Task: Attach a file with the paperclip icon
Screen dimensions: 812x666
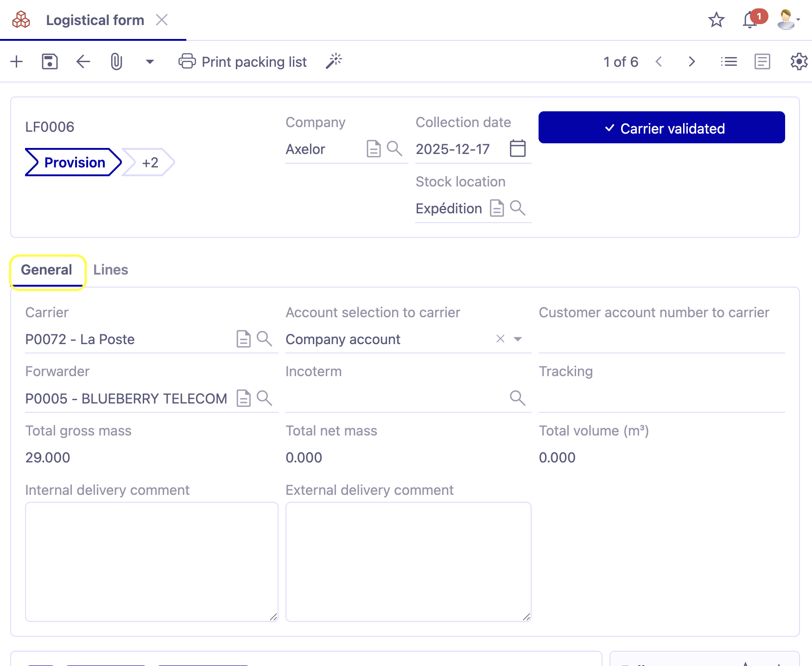Action: click(x=116, y=61)
